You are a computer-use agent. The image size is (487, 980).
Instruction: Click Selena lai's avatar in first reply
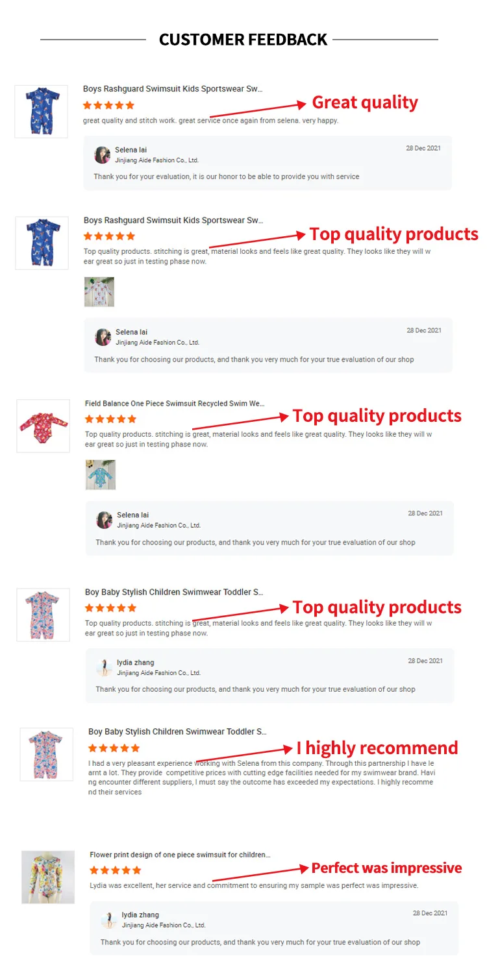coord(103,154)
